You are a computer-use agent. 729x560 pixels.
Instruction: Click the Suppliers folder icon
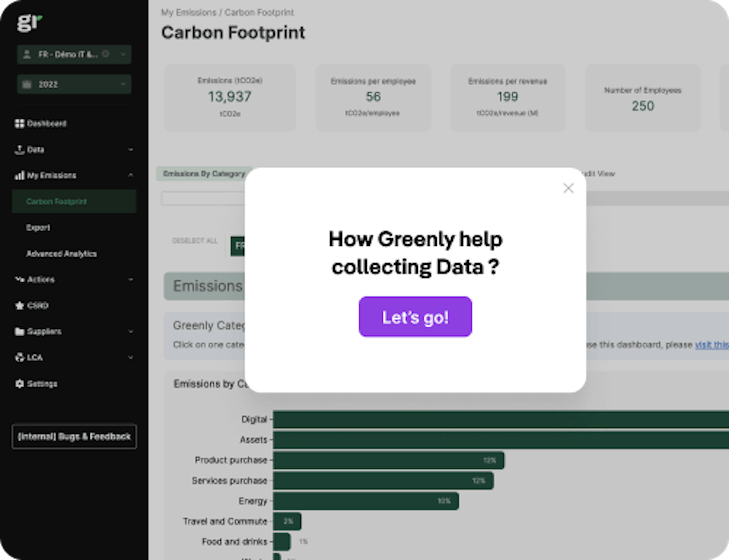[x=20, y=331]
